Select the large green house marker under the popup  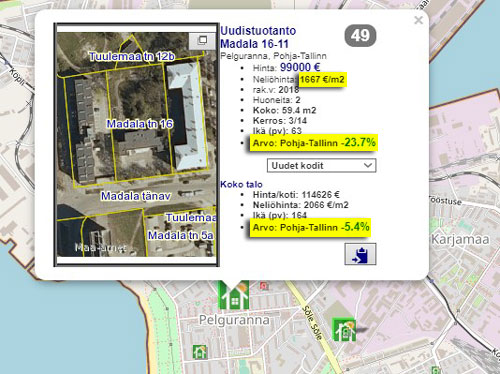tap(233, 295)
